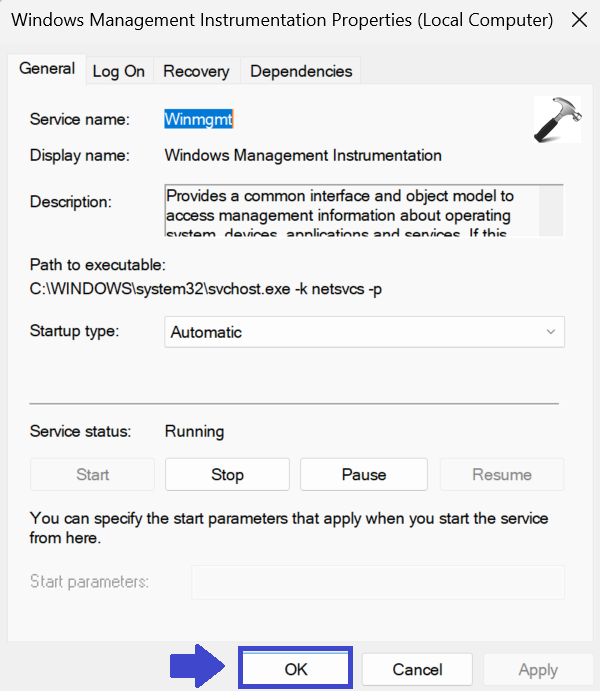Click the Winmgmt service name field
The image size is (600, 691).
tap(199, 119)
